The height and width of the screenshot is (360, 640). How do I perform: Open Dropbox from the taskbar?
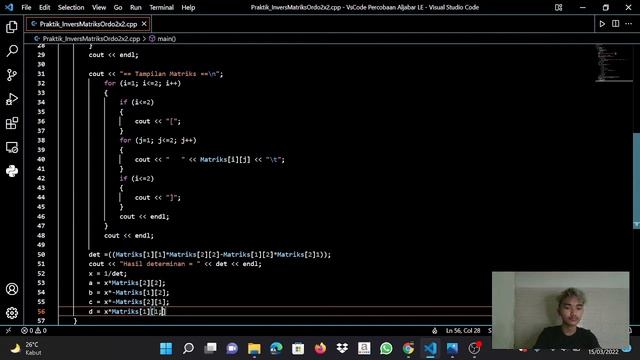point(342,348)
